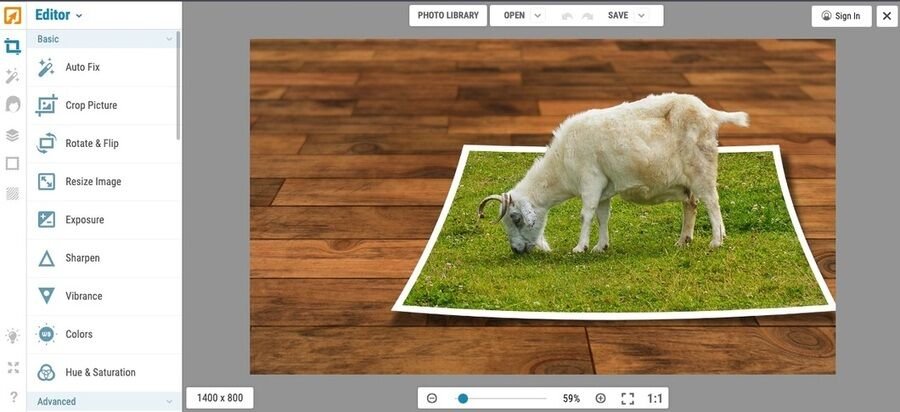Click the iPiccy logo icon
This screenshot has height=412, width=900.
click(12, 15)
